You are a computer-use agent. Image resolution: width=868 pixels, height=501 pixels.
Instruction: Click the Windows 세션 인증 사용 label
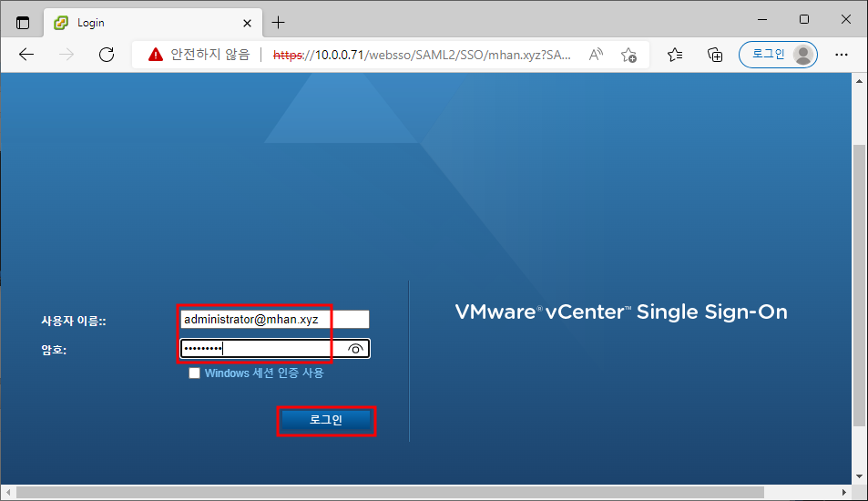tap(264, 373)
